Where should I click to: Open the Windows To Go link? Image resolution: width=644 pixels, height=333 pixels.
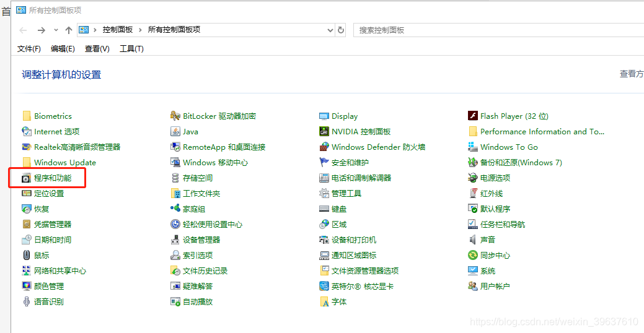coord(509,147)
